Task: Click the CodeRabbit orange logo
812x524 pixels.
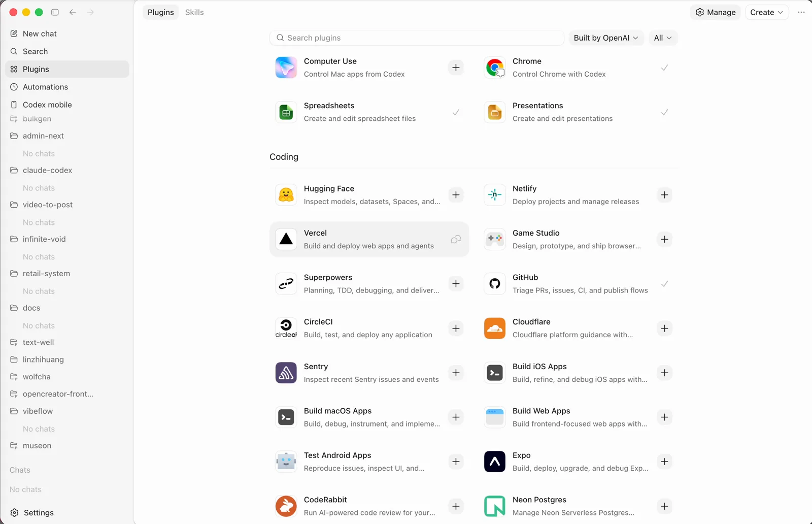Action: coord(286,506)
